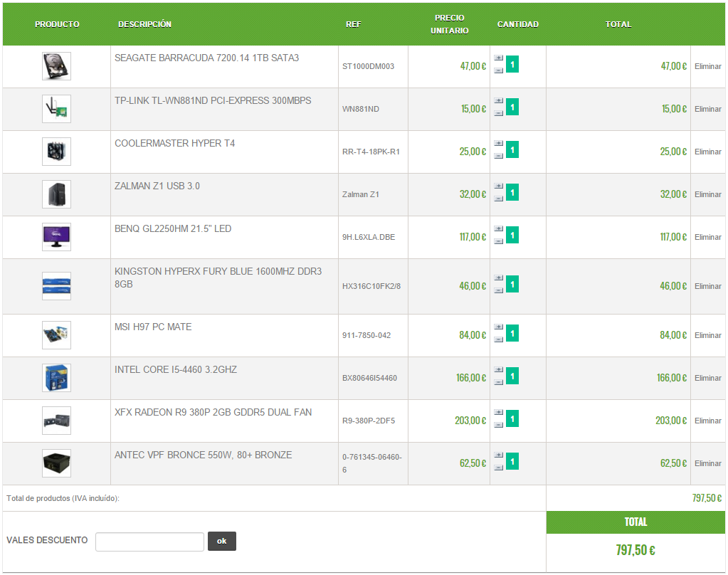Remove BenQ GL2250HM with Eliminar link

(x=708, y=238)
